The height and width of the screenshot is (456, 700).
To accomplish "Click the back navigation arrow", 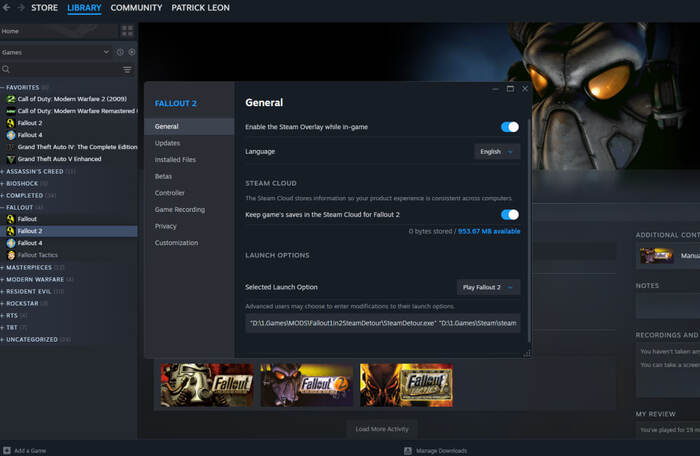I will pos(7,8).
